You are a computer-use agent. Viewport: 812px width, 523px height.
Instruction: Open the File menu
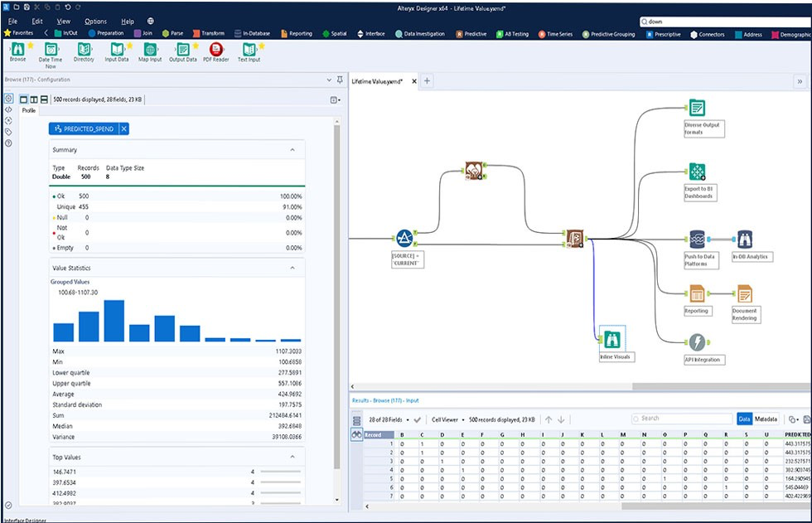click(x=13, y=22)
